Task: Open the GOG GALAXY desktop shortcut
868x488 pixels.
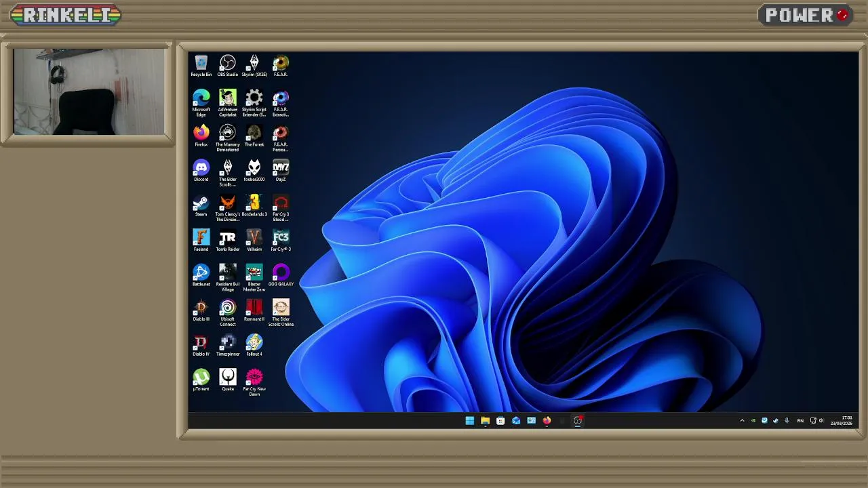Action: click(281, 276)
